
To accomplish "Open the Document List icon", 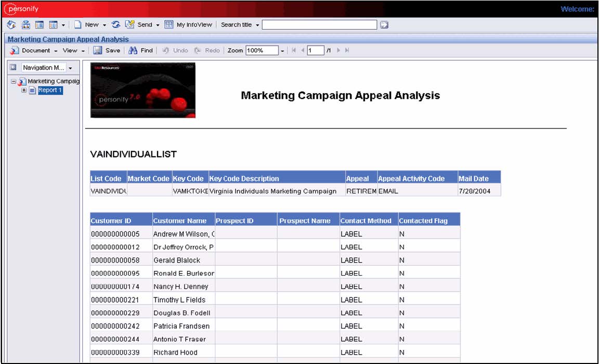I will click(x=39, y=24).
